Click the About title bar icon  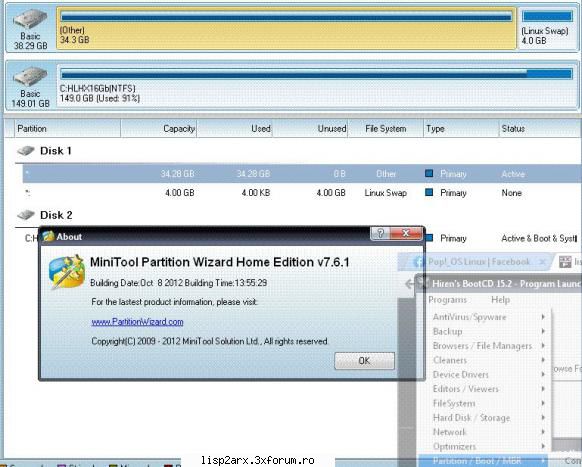[48, 236]
